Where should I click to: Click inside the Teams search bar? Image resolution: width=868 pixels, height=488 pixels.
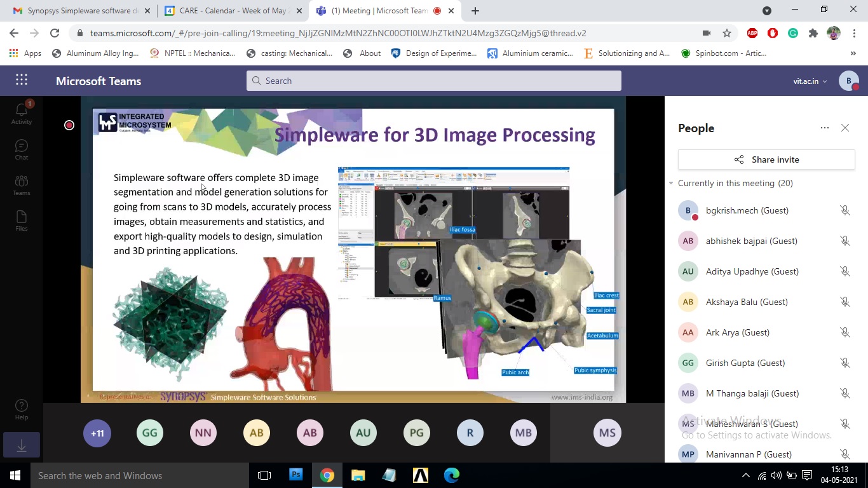point(434,81)
